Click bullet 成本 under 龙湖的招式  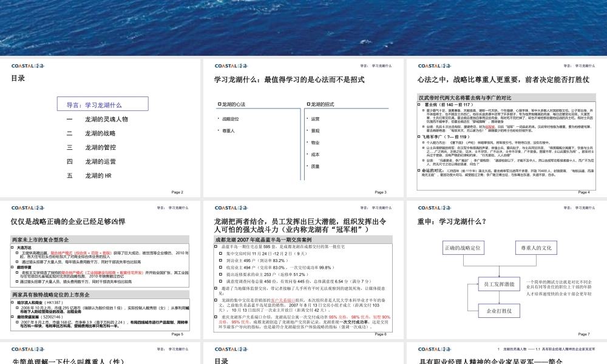tap(315, 154)
